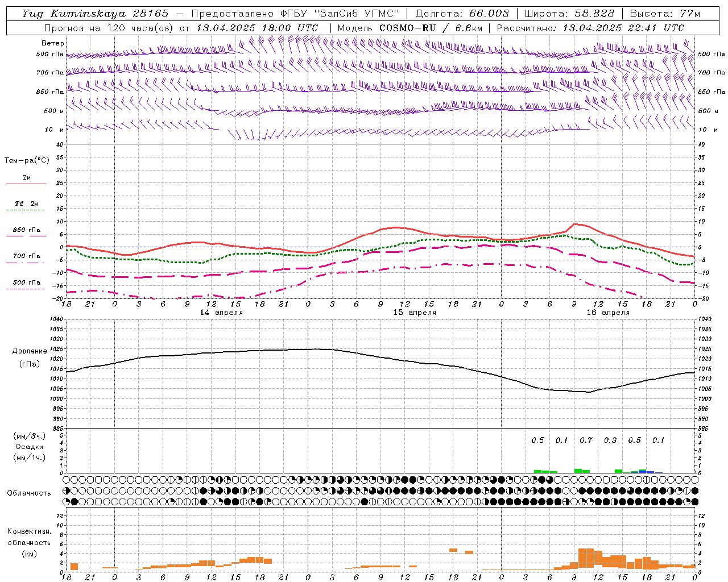728x582 pixels.
Task: Click the forecast start 13.04.2025 18:00 UTC
Action: pos(257,28)
